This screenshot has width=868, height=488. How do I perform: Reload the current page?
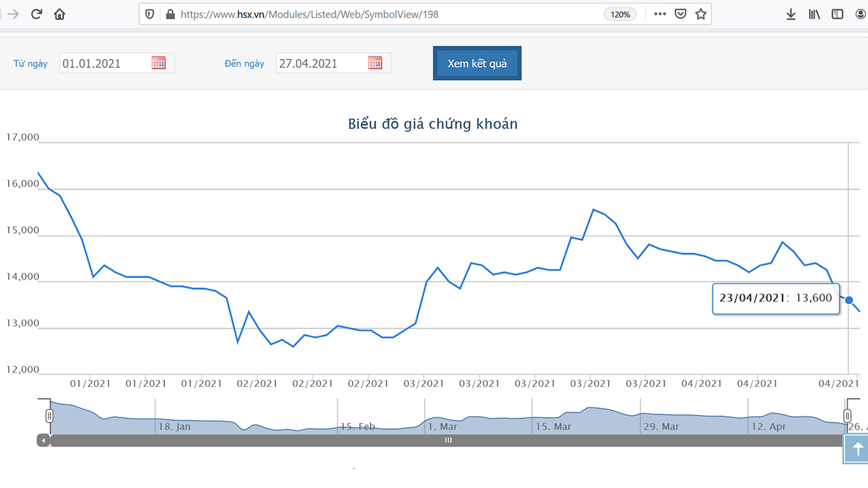36,14
